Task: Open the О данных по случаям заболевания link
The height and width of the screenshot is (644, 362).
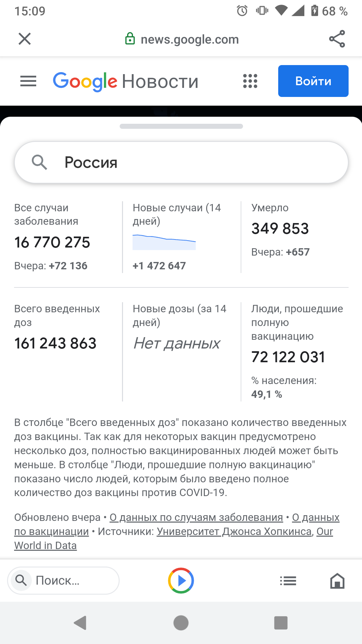Action: tap(196, 518)
